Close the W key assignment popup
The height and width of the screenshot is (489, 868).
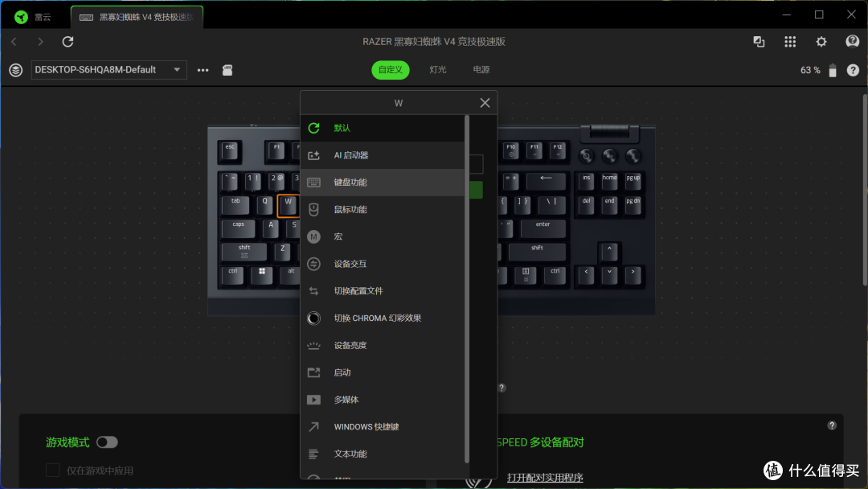(485, 103)
